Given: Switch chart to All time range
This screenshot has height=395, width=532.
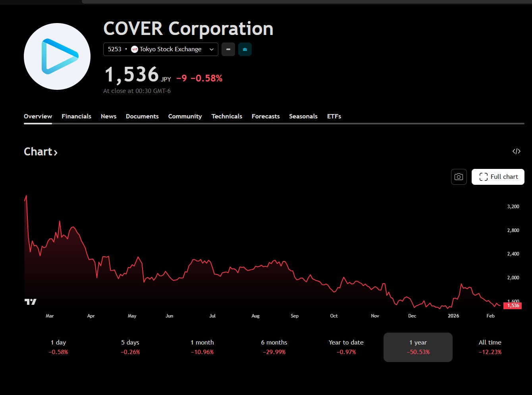Looking at the screenshot, I should [x=490, y=347].
